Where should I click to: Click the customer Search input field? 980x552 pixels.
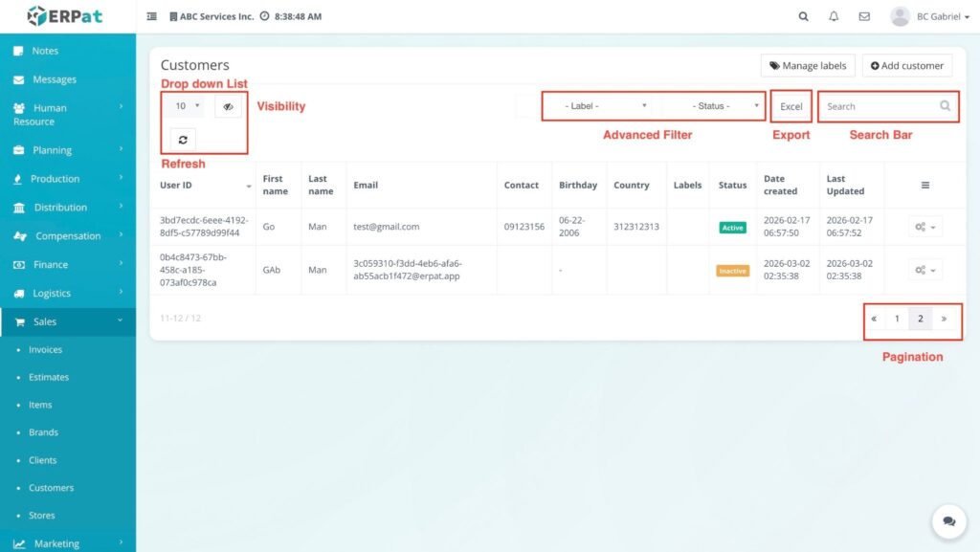(x=878, y=106)
